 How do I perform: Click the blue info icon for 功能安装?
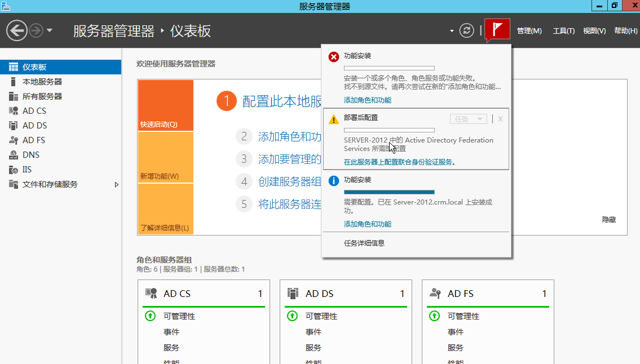[333, 181]
